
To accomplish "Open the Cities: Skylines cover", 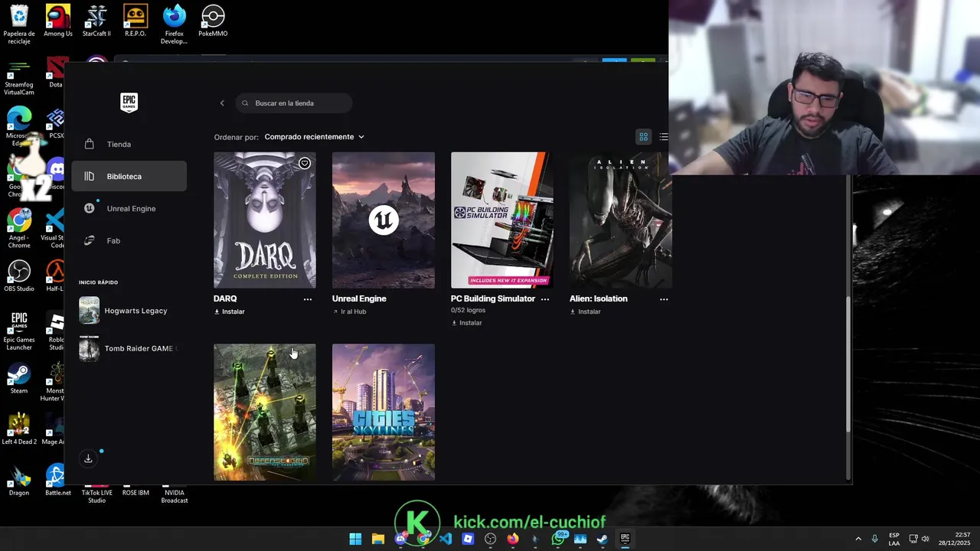I will (384, 412).
